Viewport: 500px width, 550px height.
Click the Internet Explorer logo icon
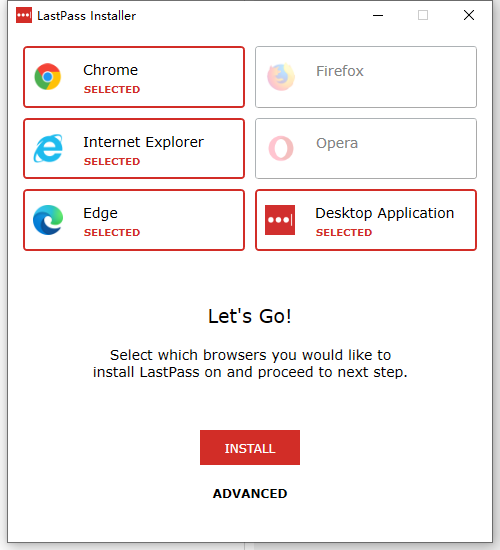(48, 148)
